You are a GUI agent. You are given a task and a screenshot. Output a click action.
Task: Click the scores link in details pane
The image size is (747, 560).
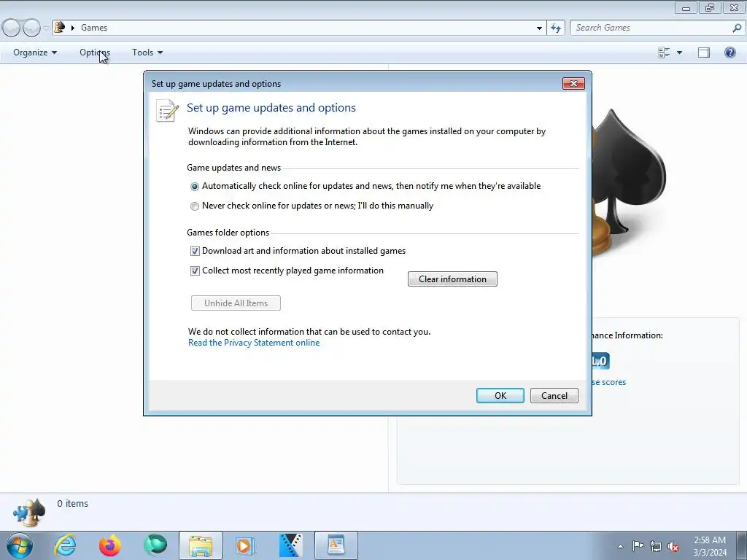(x=609, y=382)
